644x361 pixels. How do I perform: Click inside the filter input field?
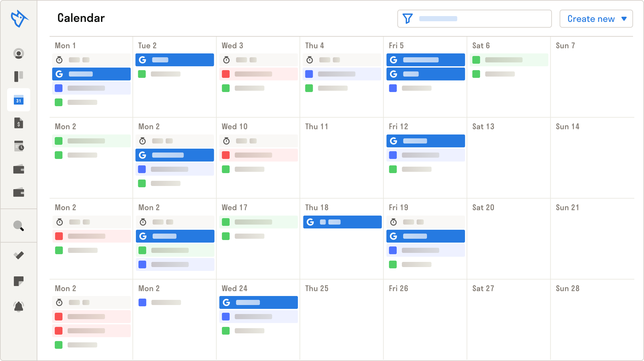pyautogui.click(x=483, y=19)
